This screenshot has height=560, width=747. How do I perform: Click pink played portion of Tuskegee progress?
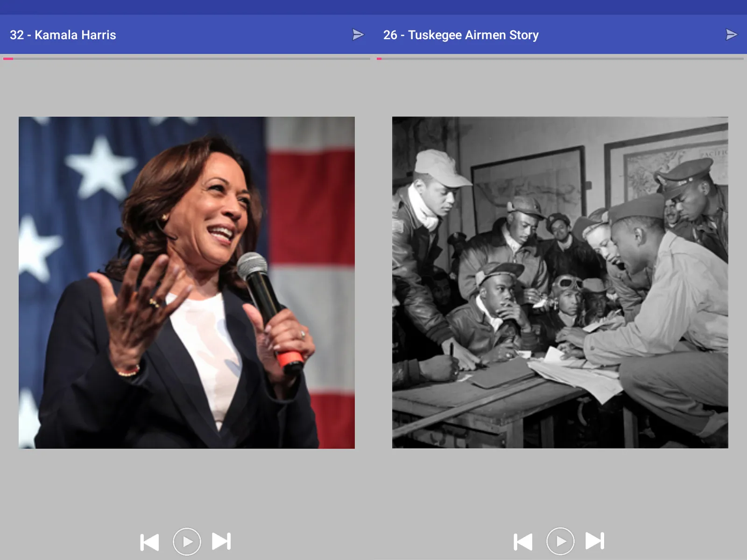(x=379, y=59)
